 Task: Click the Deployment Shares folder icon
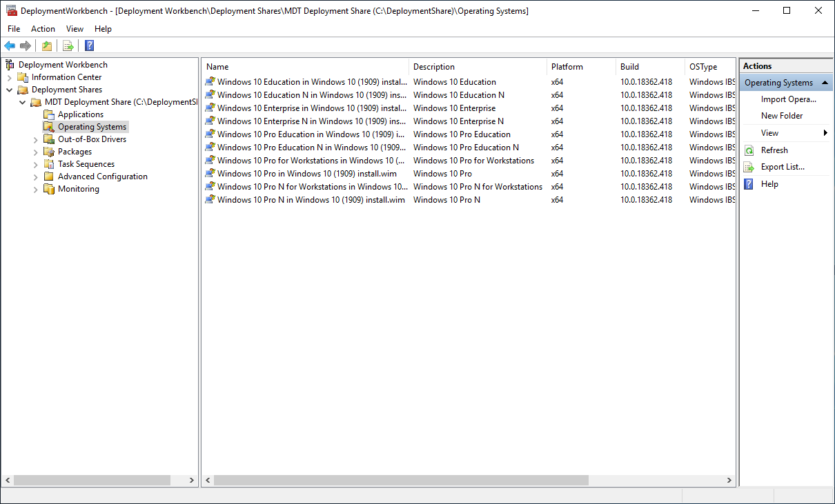pyautogui.click(x=23, y=90)
